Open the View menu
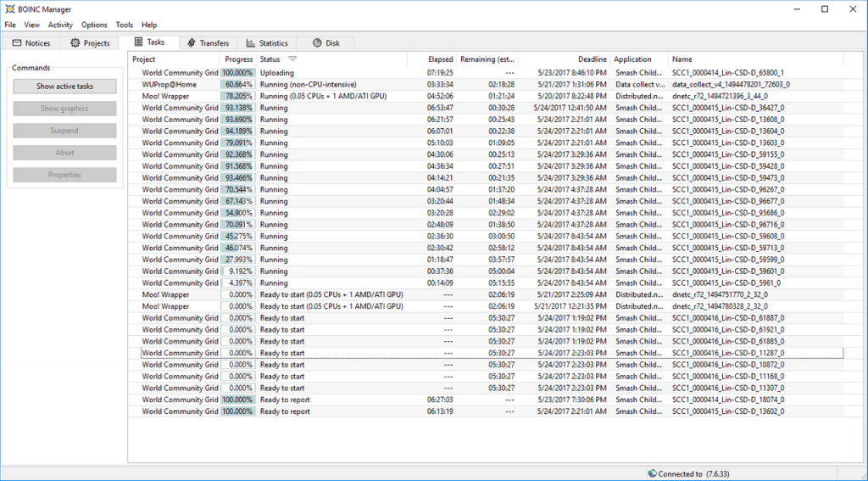The image size is (868, 481). pyautogui.click(x=31, y=25)
